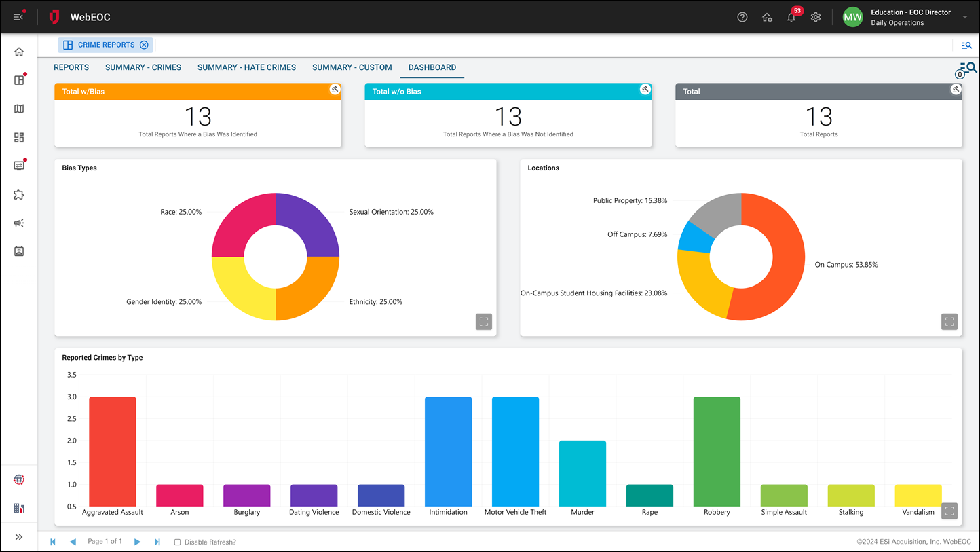Open the REPORTS tab
Image resolution: width=980 pixels, height=552 pixels.
pyautogui.click(x=71, y=67)
